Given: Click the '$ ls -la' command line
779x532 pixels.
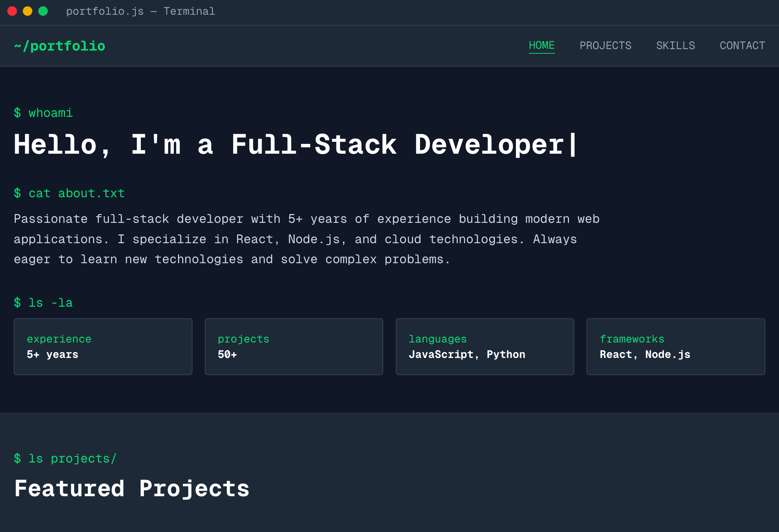Looking at the screenshot, I should click(x=43, y=303).
